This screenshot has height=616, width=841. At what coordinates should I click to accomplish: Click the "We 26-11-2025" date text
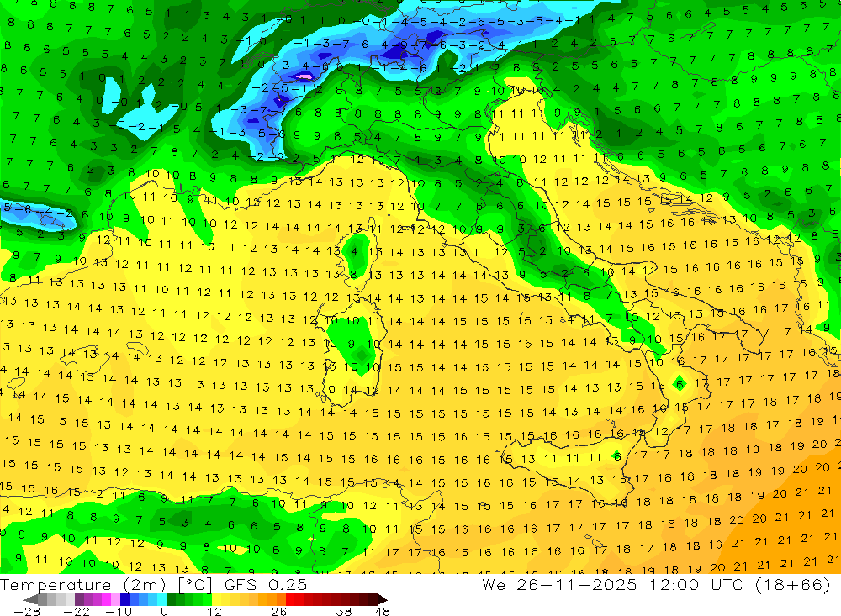coord(559,584)
